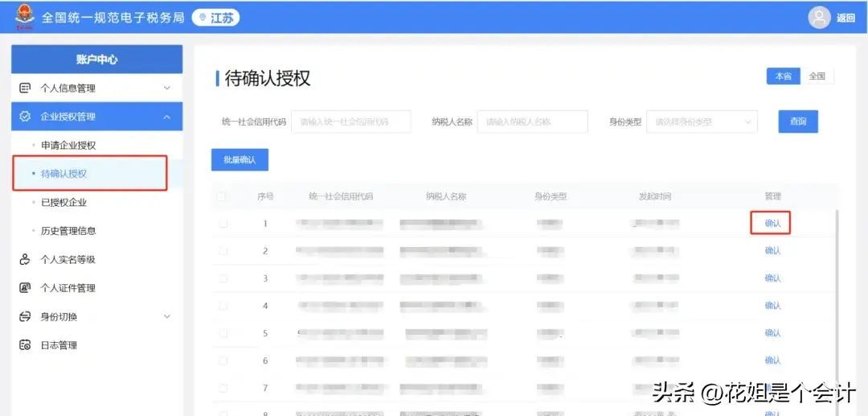Viewport: 868px width, 416px height.
Task: Check the checkbox for row 2
Action: pos(223,251)
